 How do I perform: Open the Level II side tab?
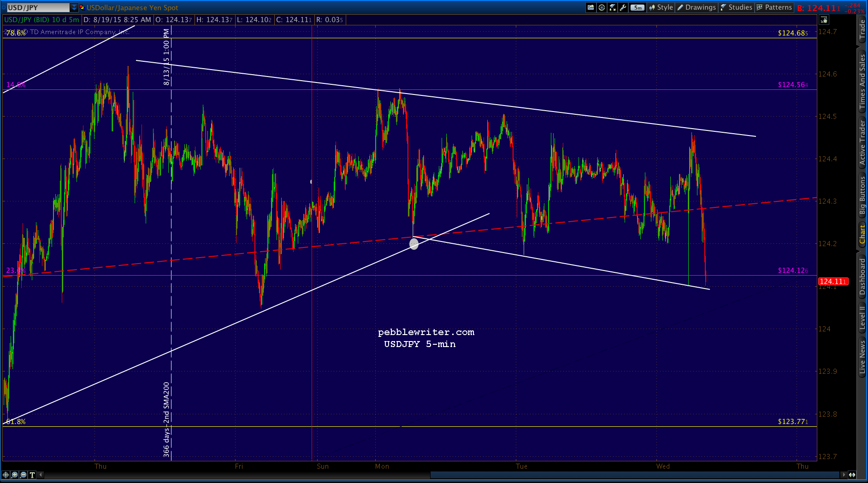pyautogui.click(x=862, y=318)
